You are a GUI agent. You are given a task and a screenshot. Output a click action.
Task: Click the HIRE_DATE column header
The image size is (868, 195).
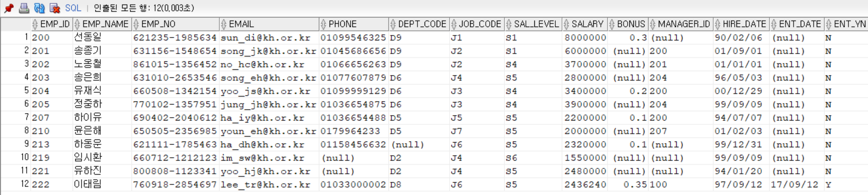(x=741, y=24)
